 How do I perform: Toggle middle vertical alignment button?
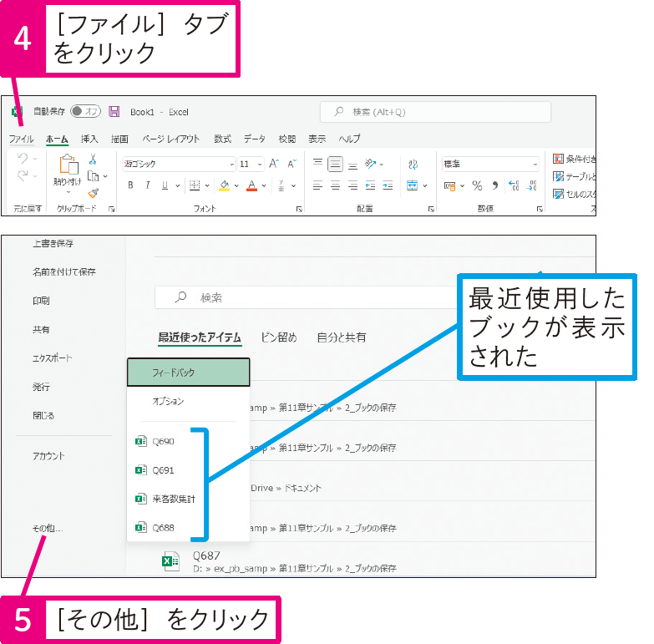pyautogui.click(x=335, y=164)
